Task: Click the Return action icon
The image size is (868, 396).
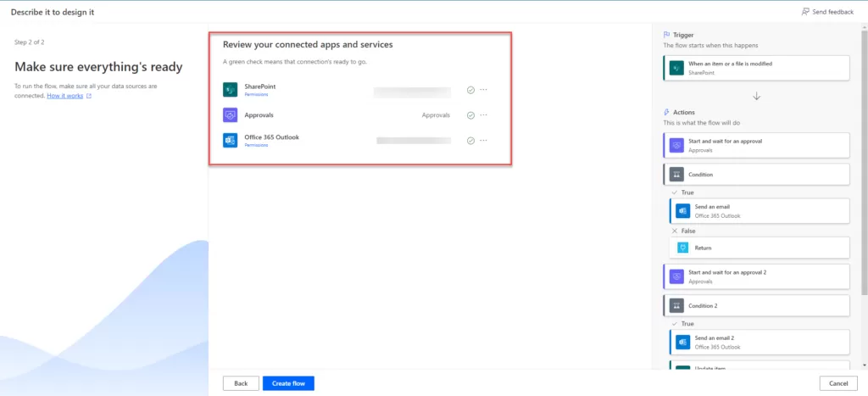Action: point(683,248)
